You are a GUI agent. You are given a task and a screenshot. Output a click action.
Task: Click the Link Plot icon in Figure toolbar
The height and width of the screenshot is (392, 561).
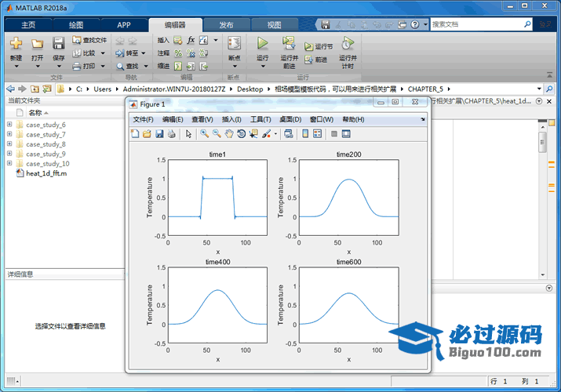[x=289, y=133]
